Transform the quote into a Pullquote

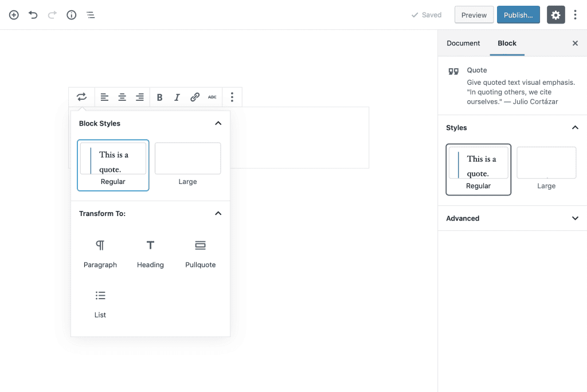200,252
